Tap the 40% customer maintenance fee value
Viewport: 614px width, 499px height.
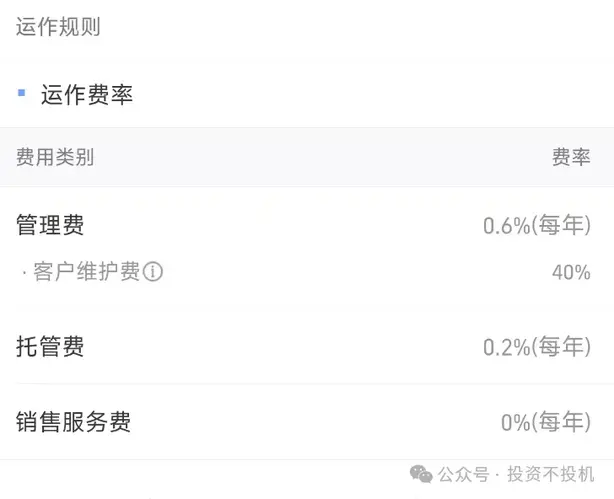(571, 272)
